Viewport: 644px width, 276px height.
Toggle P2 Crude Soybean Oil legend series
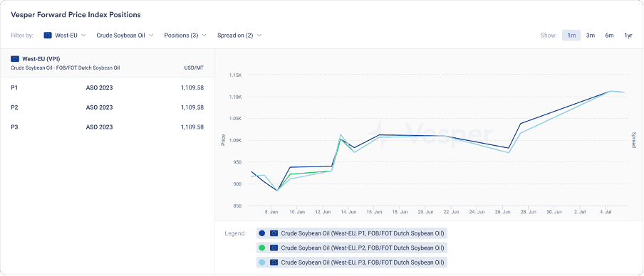click(x=352, y=248)
